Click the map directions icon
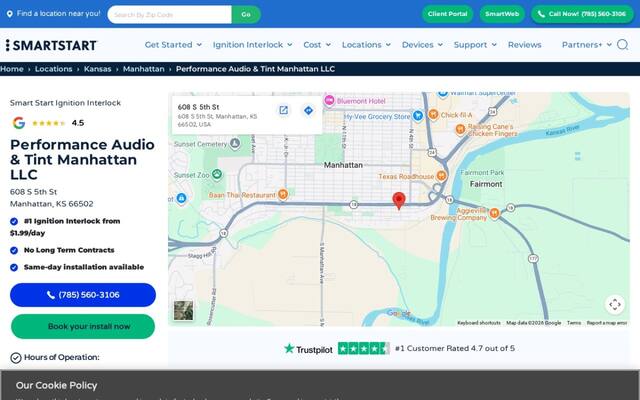This screenshot has width=640, height=400. point(309,110)
